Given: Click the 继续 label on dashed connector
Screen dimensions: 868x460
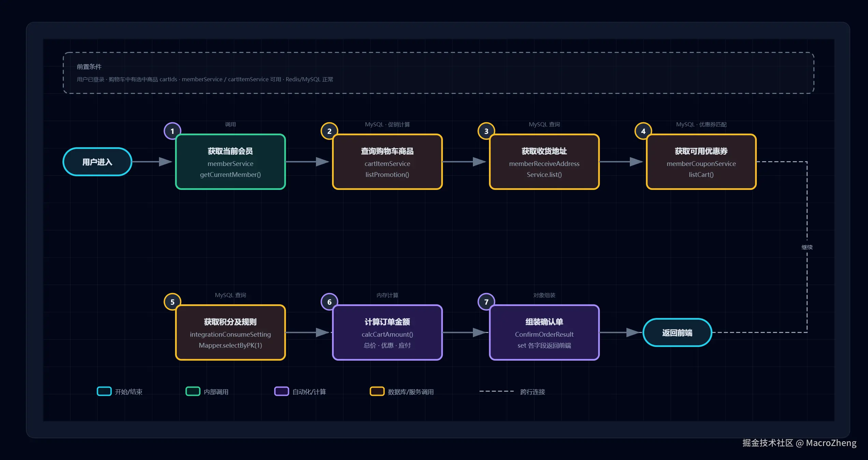Looking at the screenshot, I should tap(807, 247).
